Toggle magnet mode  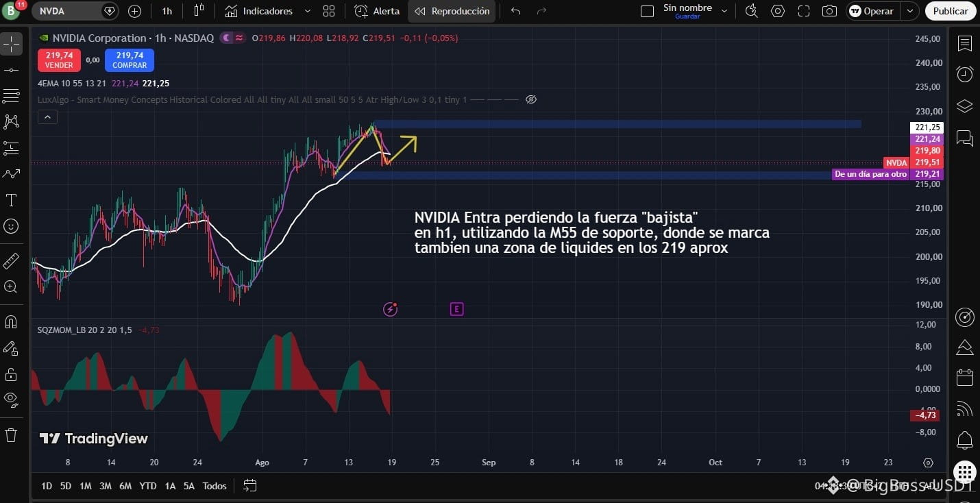pyautogui.click(x=11, y=322)
